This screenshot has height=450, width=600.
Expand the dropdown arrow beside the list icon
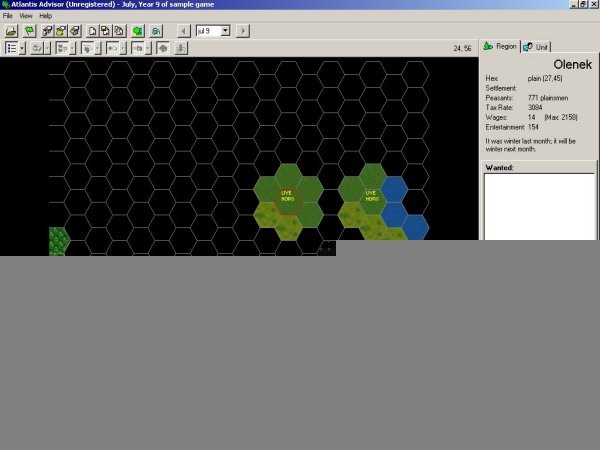tap(22, 48)
